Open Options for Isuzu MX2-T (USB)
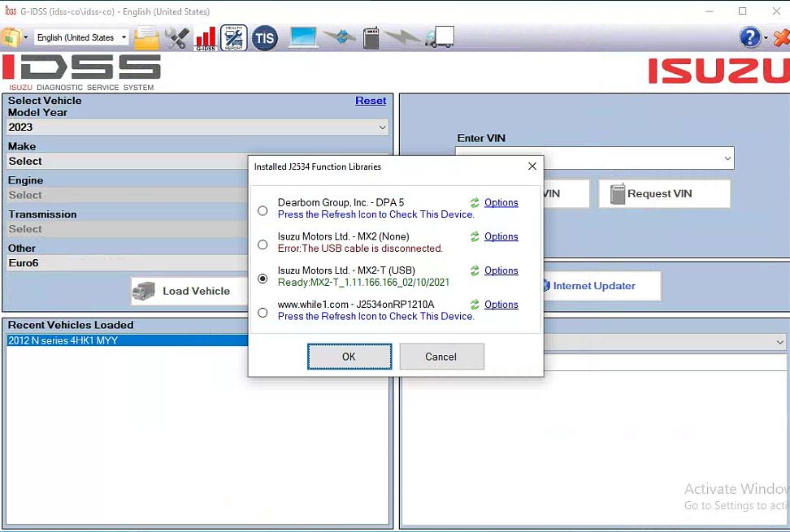790x532 pixels. tap(501, 270)
